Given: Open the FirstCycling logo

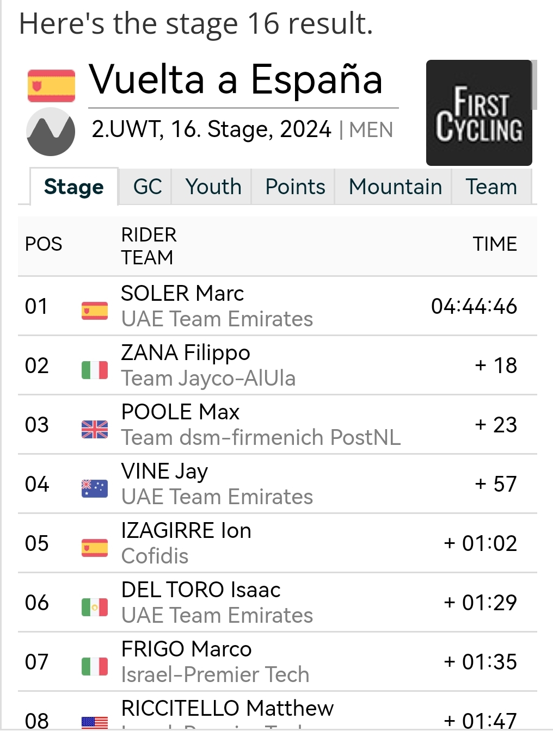Looking at the screenshot, I should point(479,113).
